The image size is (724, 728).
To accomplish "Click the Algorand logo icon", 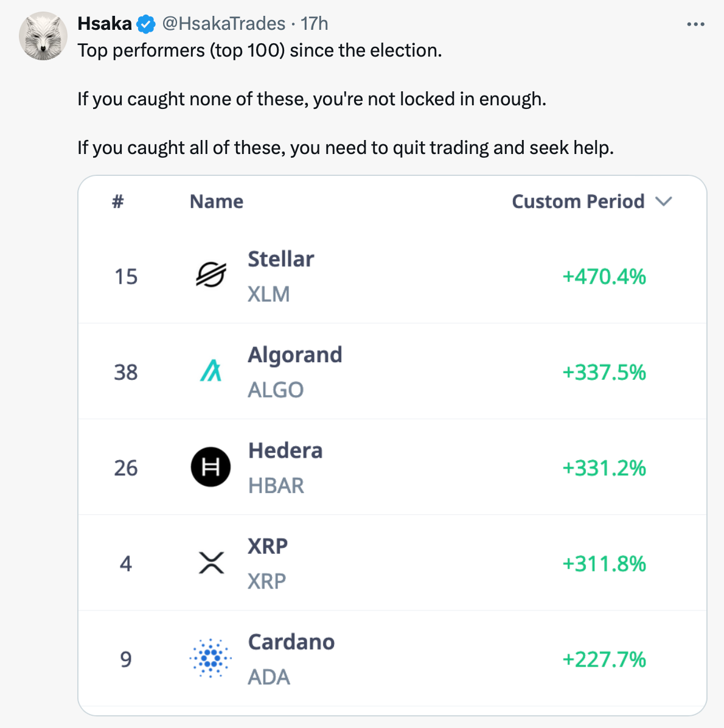I will (x=211, y=371).
